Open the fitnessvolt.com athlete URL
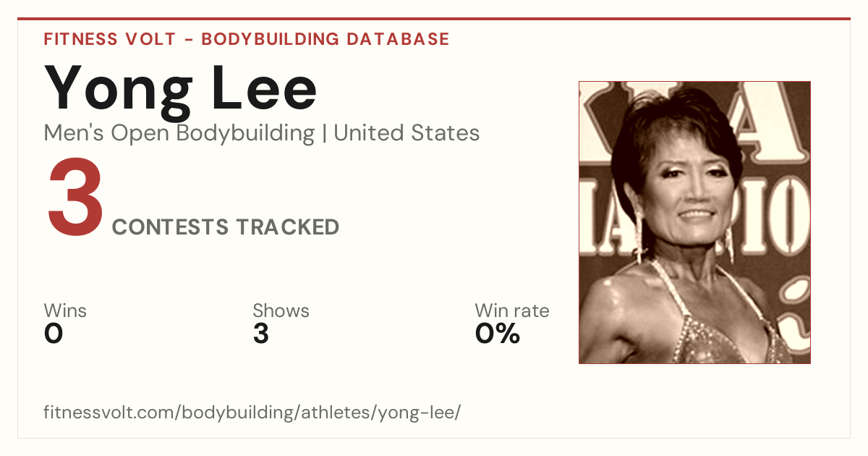The width and height of the screenshot is (868, 456). pyautogui.click(x=252, y=413)
